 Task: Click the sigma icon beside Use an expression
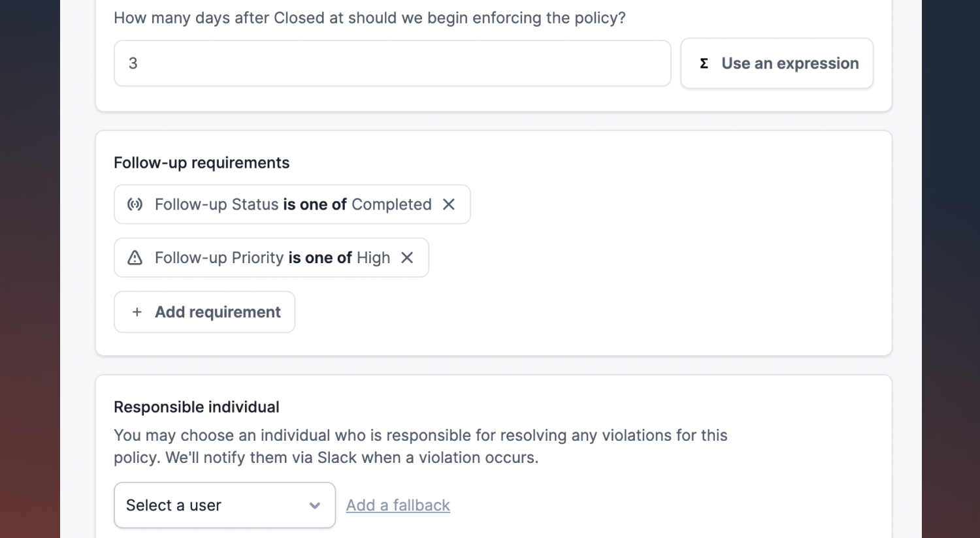[704, 63]
